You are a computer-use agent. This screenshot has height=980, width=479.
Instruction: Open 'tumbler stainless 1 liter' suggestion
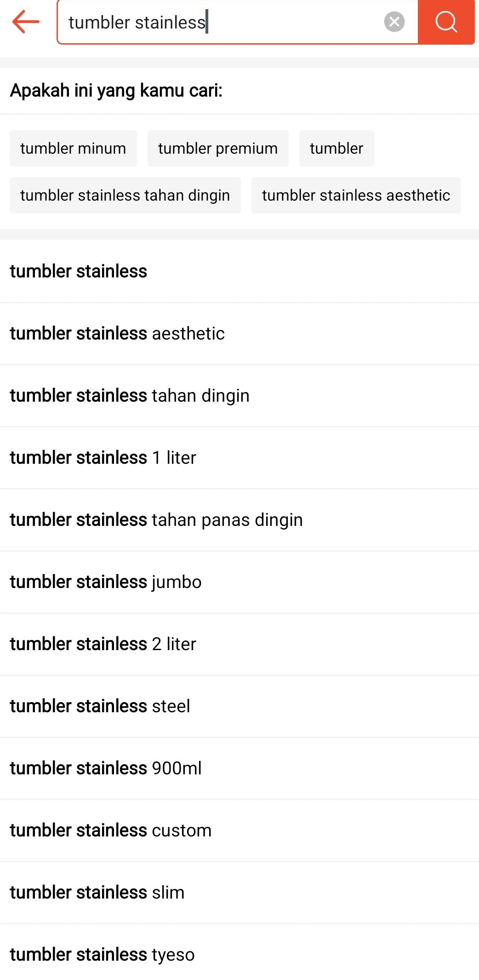click(x=103, y=457)
